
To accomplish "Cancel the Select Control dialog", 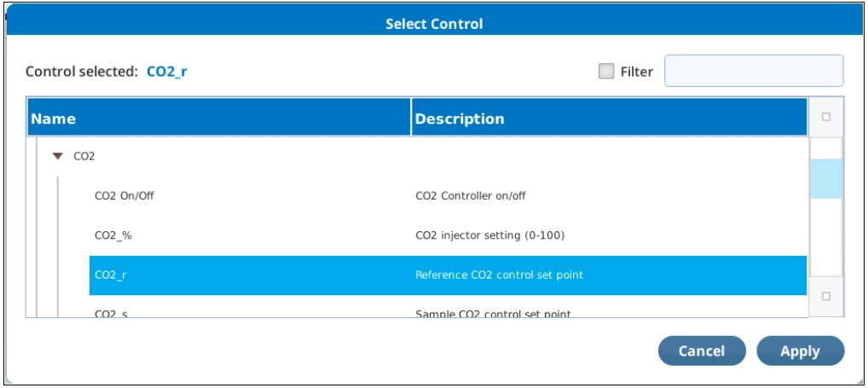I will (702, 351).
